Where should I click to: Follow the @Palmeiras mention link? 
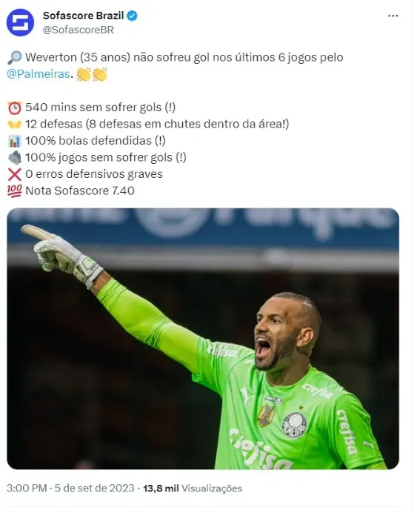coord(39,74)
